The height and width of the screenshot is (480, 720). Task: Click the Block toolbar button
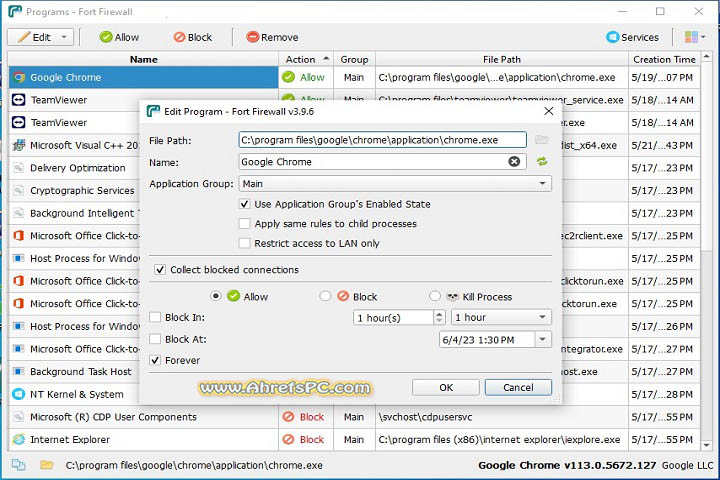coord(193,37)
